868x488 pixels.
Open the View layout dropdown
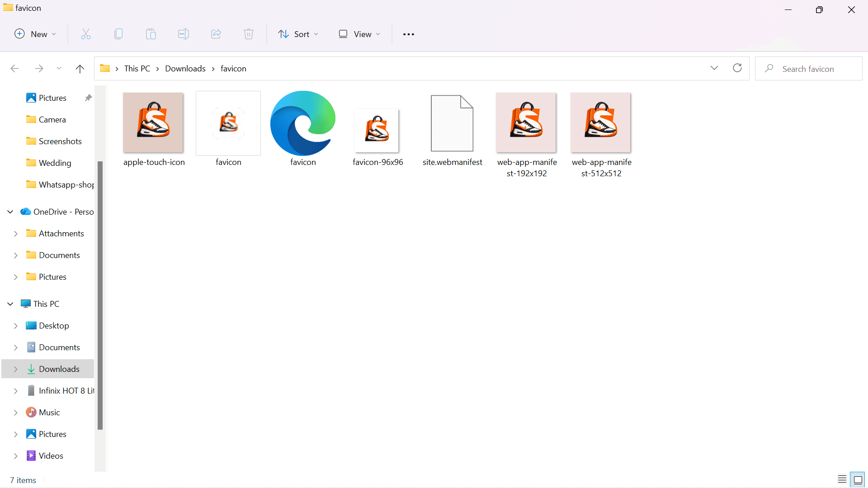359,34
